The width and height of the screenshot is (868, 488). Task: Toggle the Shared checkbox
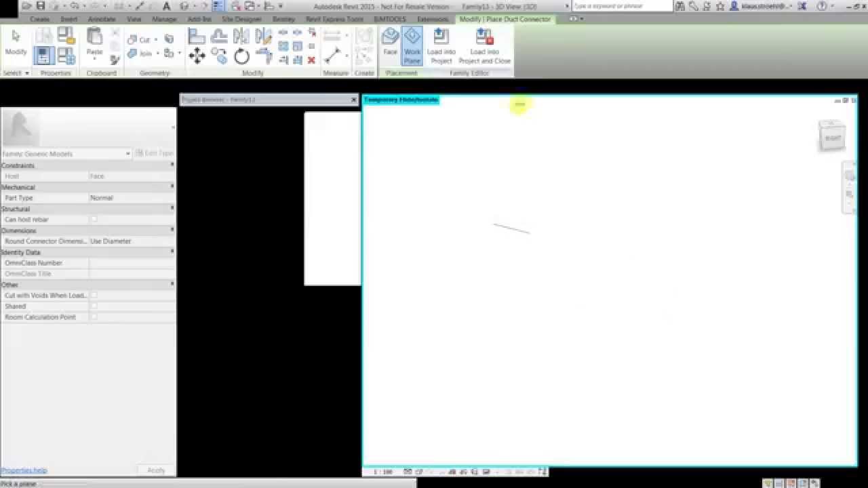[94, 306]
